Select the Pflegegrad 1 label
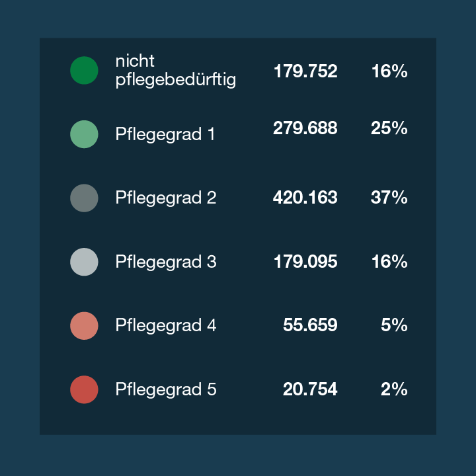 [x=165, y=135]
